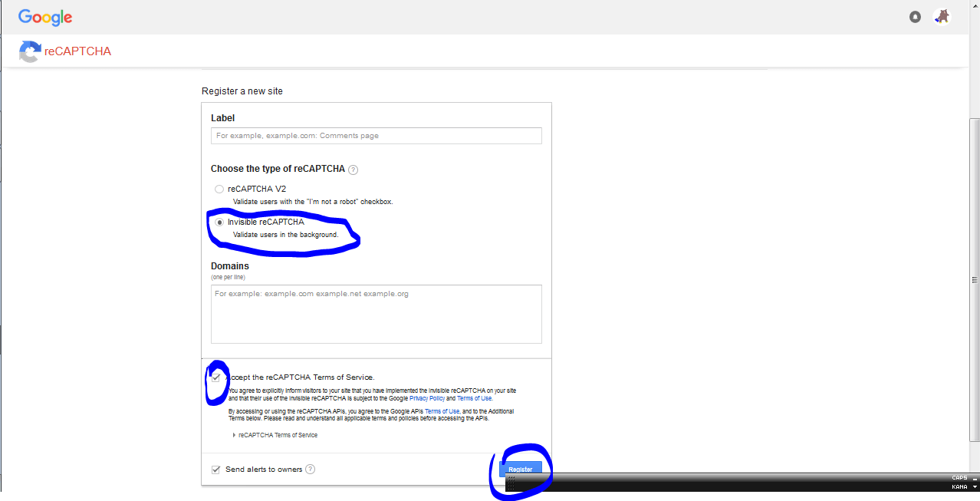
Task: Open the Privacy Policy link
Action: 427,399
